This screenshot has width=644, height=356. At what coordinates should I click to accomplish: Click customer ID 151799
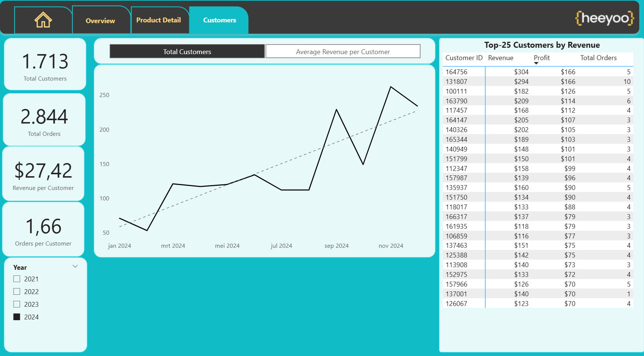pyautogui.click(x=456, y=159)
